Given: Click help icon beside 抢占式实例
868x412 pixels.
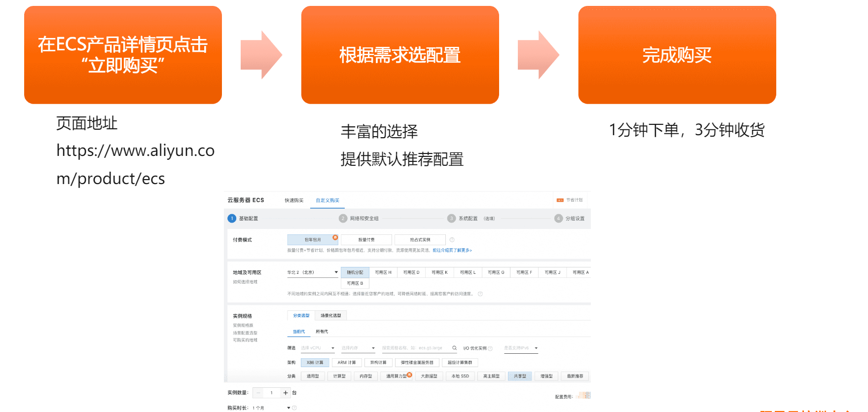Looking at the screenshot, I should [x=452, y=240].
